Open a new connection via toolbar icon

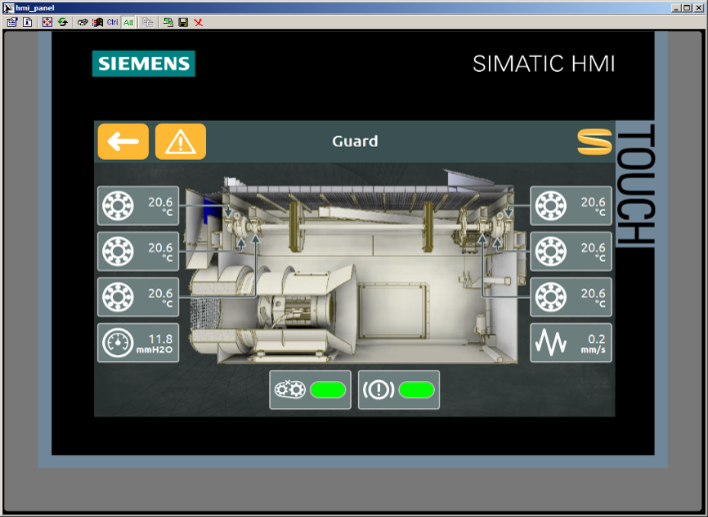pos(168,22)
